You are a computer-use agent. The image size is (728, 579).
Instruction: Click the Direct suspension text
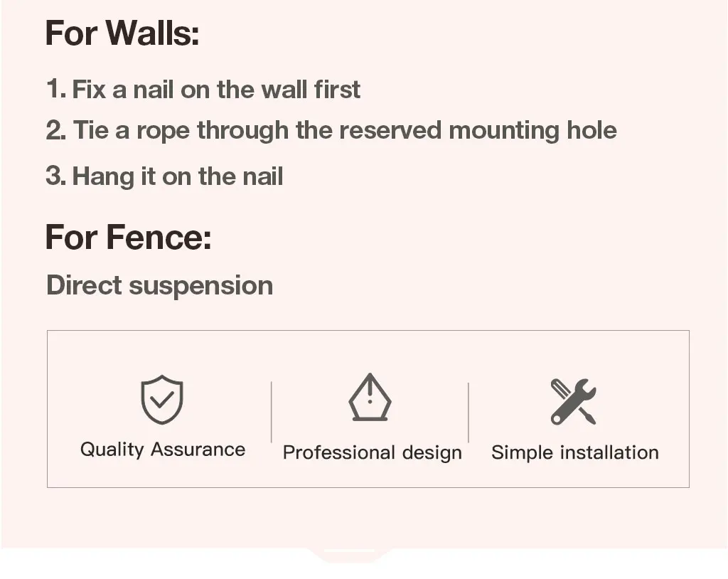pyautogui.click(x=159, y=285)
